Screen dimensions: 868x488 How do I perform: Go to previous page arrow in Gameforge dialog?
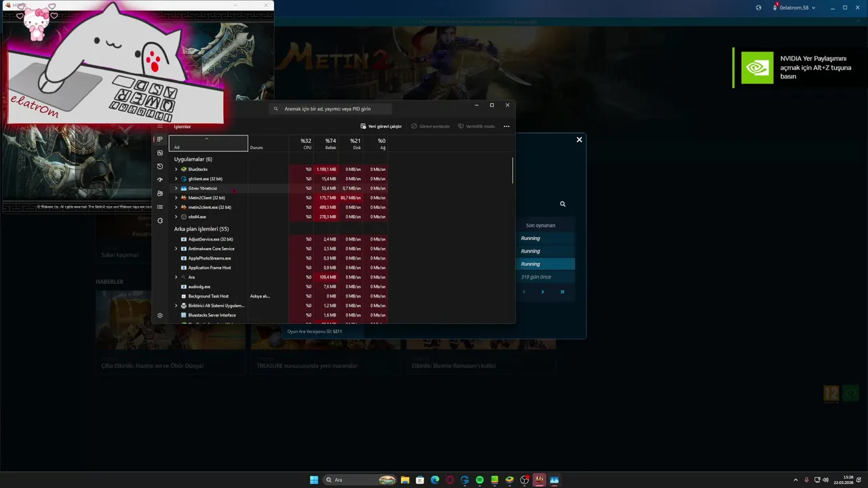524,291
